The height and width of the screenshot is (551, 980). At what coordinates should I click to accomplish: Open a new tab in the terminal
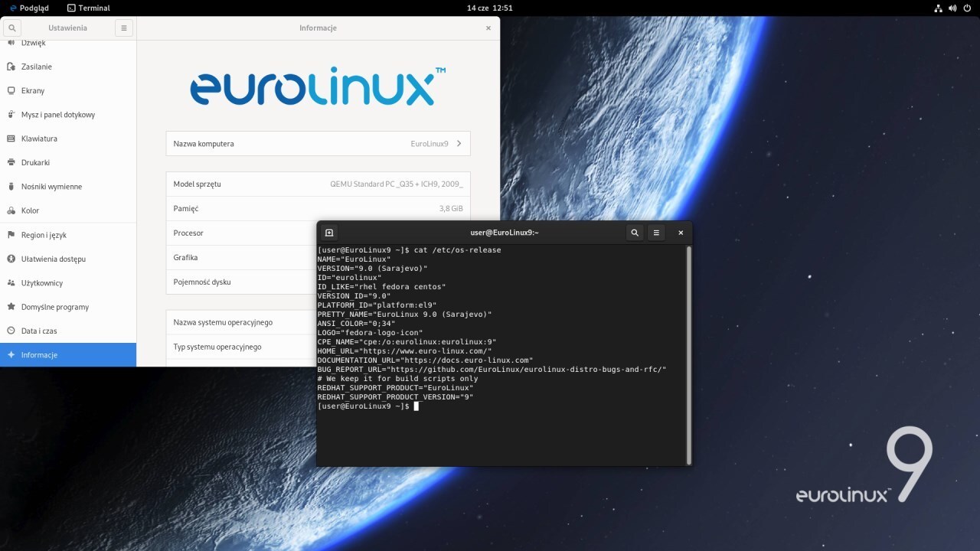pyautogui.click(x=329, y=233)
